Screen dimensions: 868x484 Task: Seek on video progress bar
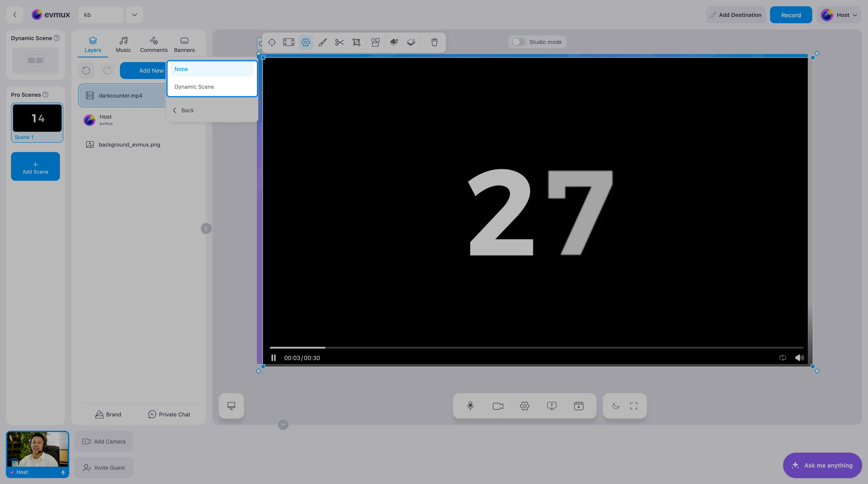pyautogui.click(x=536, y=348)
